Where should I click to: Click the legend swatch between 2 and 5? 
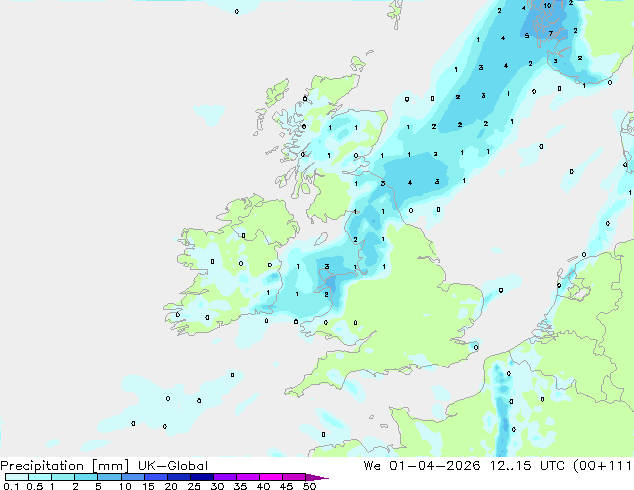tap(86, 477)
